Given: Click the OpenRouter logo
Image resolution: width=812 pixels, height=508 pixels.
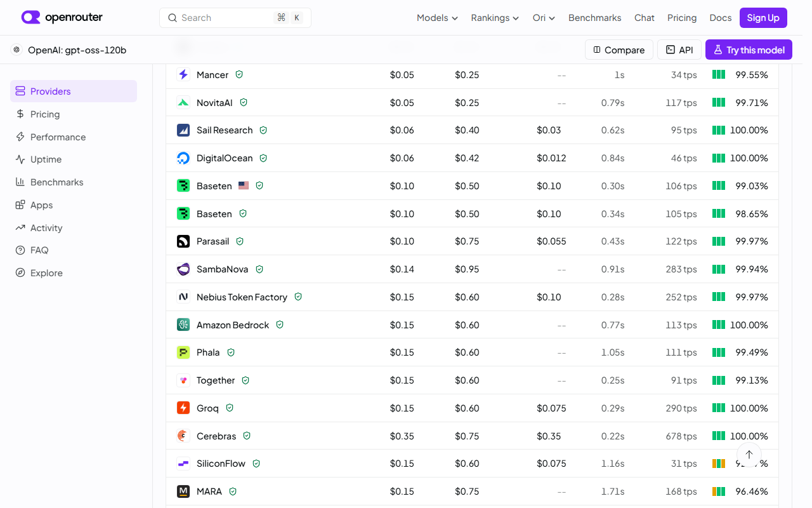Looking at the screenshot, I should (x=62, y=18).
